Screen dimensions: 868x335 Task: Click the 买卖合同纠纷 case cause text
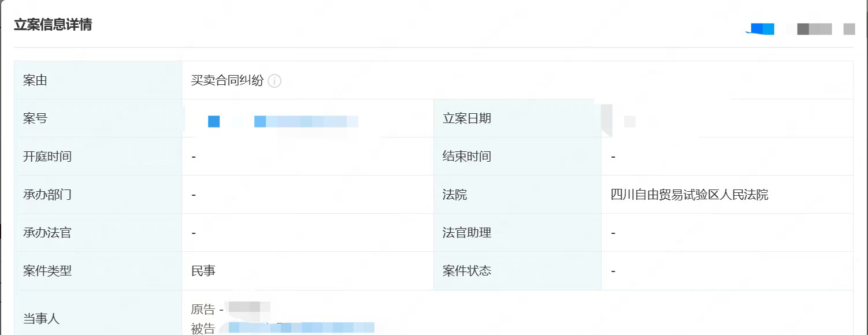click(x=227, y=81)
